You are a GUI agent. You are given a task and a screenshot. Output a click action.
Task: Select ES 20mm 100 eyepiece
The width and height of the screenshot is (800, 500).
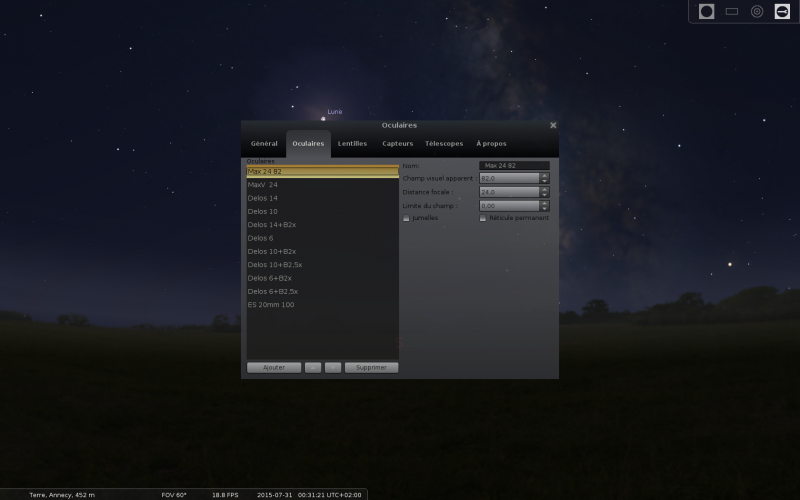coord(322,305)
